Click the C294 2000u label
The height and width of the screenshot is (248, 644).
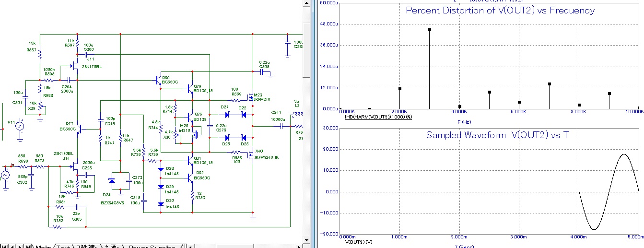click(x=67, y=89)
